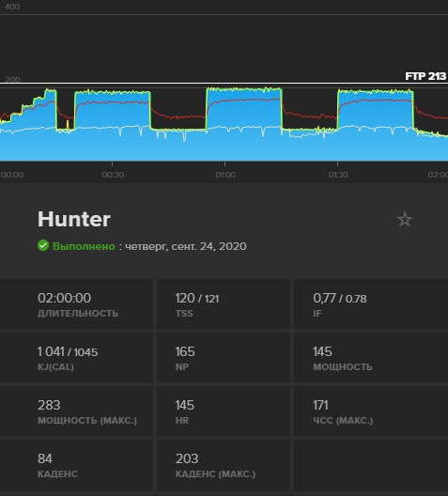This screenshot has height=496, width=448.
Task: Click the 01:00 time axis marker
Action: (x=225, y=175)
